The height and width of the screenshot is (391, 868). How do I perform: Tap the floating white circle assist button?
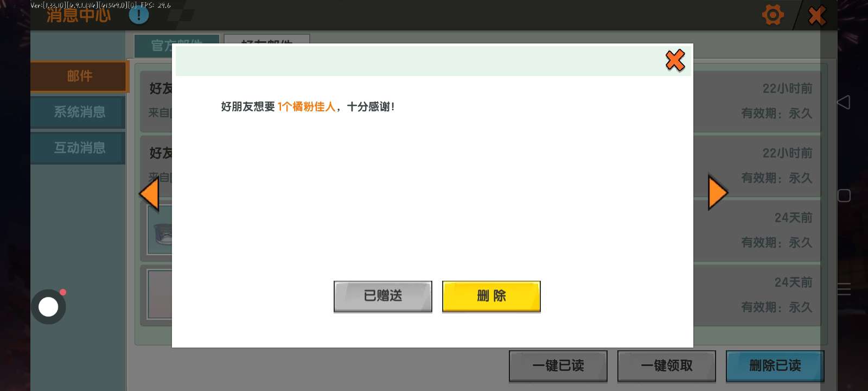coord(48,307)
